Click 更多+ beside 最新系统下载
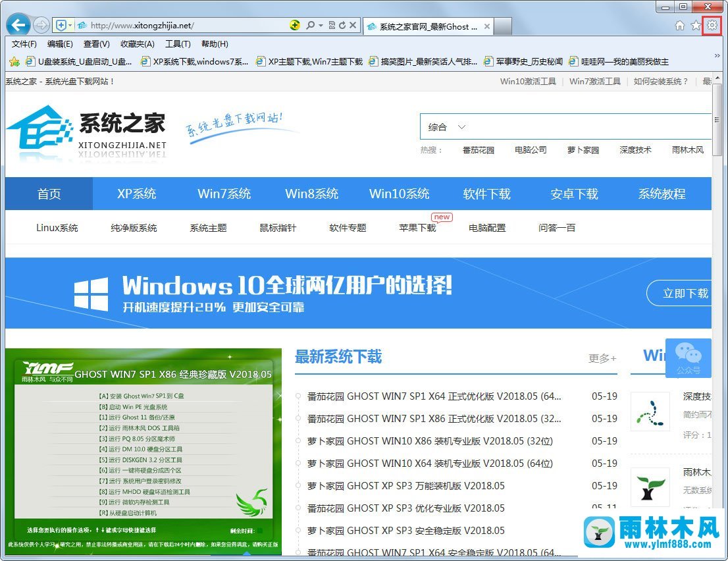728x561 pixels. coord(602,358)
